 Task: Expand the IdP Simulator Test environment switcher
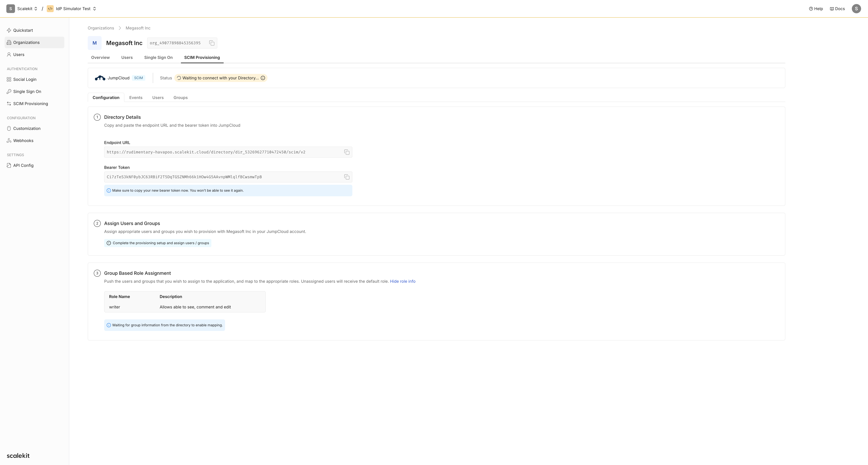76,9
